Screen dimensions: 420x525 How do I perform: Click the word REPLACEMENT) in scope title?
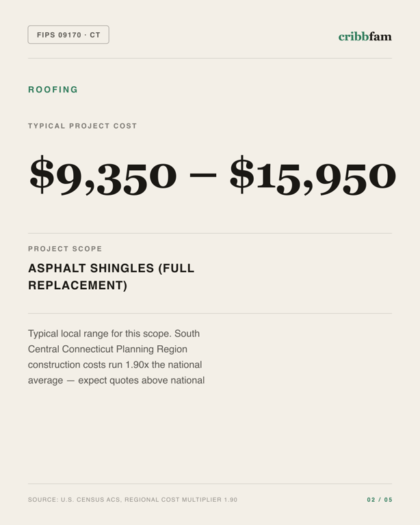[x=78, y=285]
